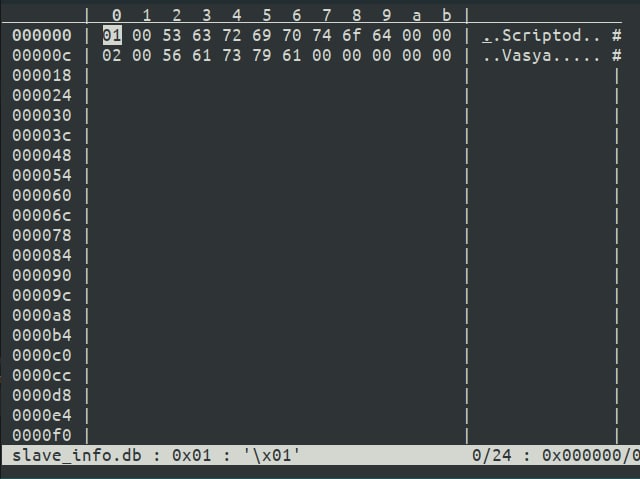Click offset label 0000f0
640x479 pixels.
pyautogui.click(x=42, y=435)
